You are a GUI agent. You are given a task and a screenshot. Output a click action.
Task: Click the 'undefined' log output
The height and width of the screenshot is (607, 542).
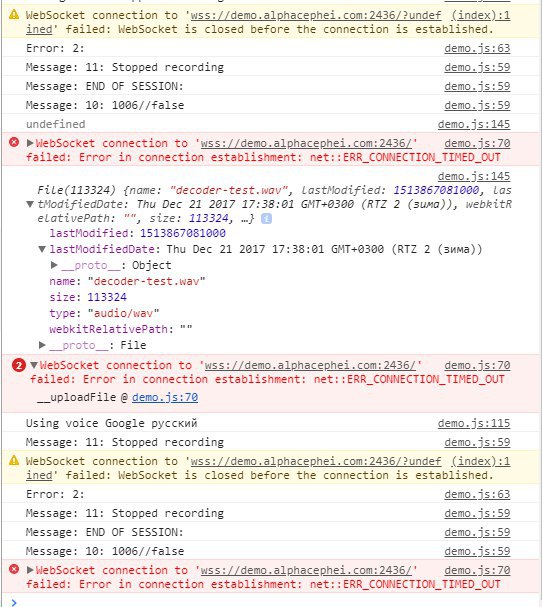(55, 124)
